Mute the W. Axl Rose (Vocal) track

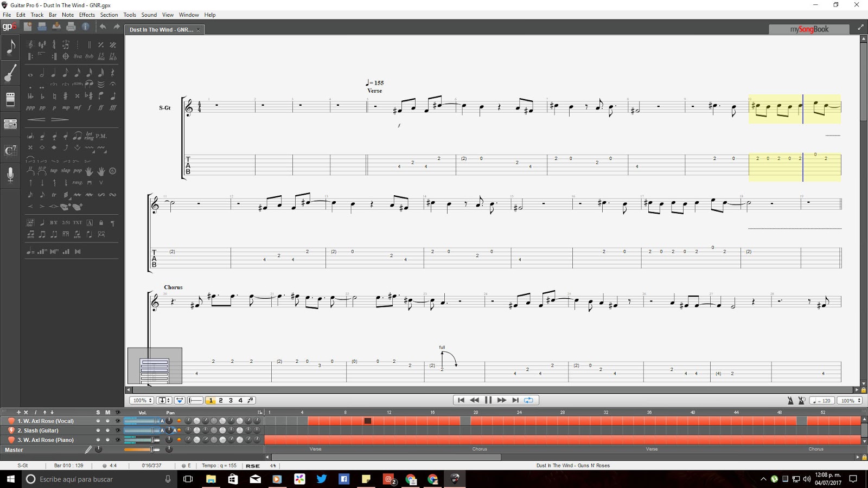coord(107,421)
